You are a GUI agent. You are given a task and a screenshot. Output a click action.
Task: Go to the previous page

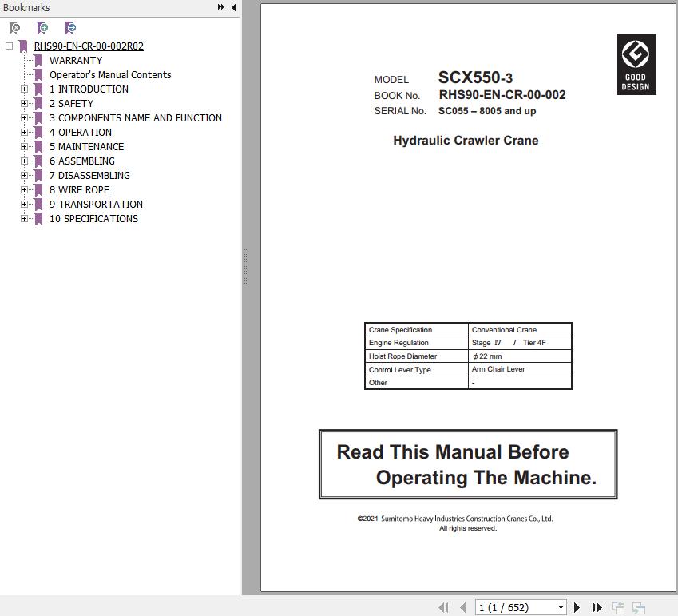click(462, 607)
